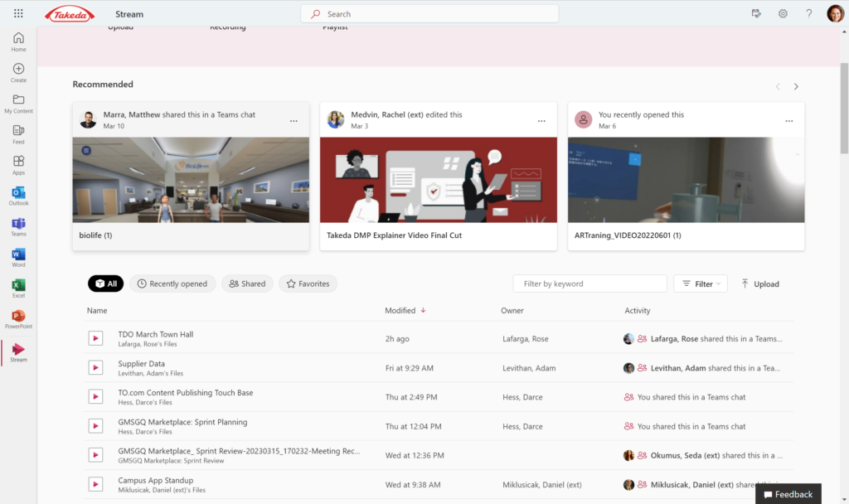Open Apps in the sidebar
This screenshot has height=504, width=849.
pyautogui.click(x=18, y=165)
